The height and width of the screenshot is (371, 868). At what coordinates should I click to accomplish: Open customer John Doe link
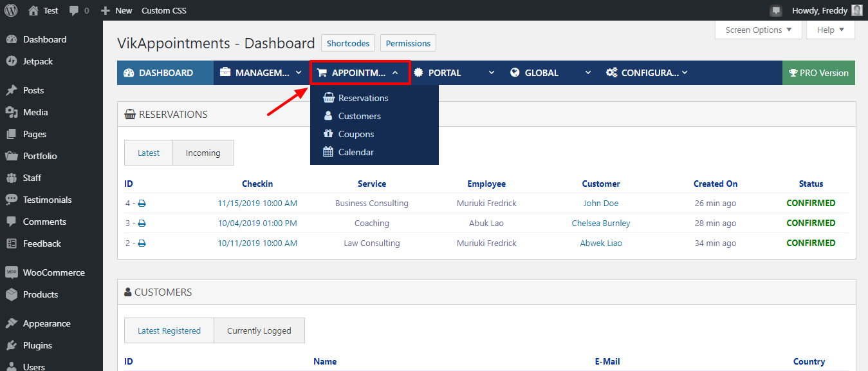[x=601, y=204]
